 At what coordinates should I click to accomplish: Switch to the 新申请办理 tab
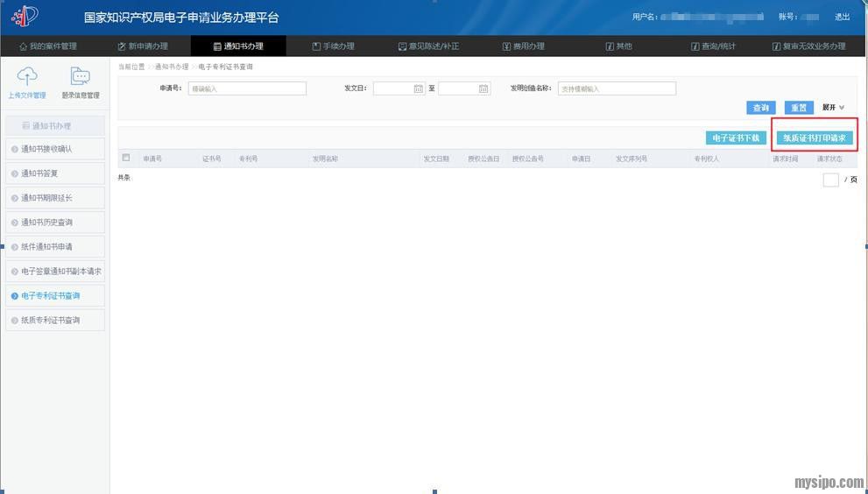pos(142,46)
